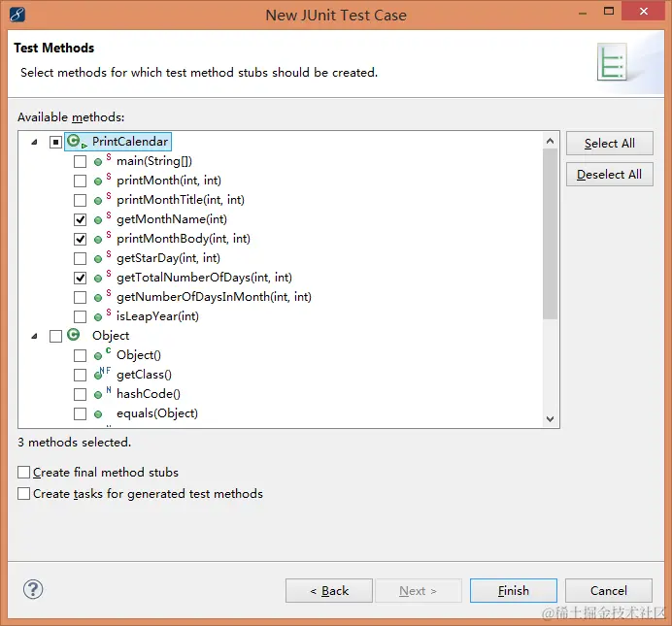Select the getMonthName(int) row text
The image size is (672, 626).
pyautogui.click(x=172, y=219)
